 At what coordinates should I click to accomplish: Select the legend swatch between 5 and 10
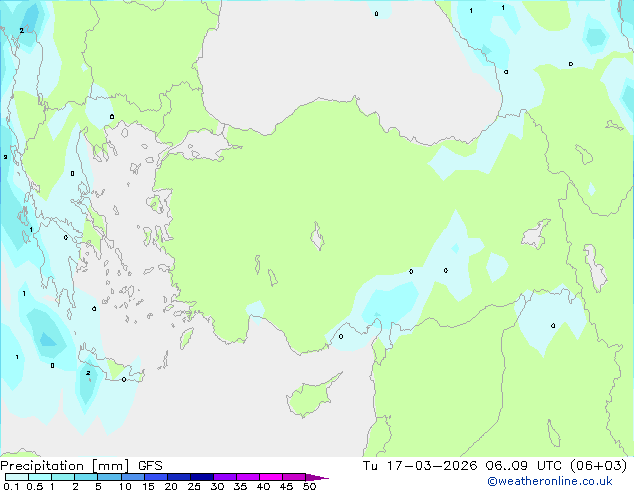(x=109, y=477)
